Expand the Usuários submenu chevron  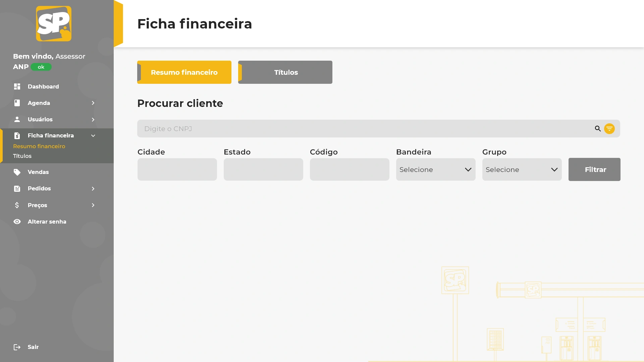coord(93,120)
